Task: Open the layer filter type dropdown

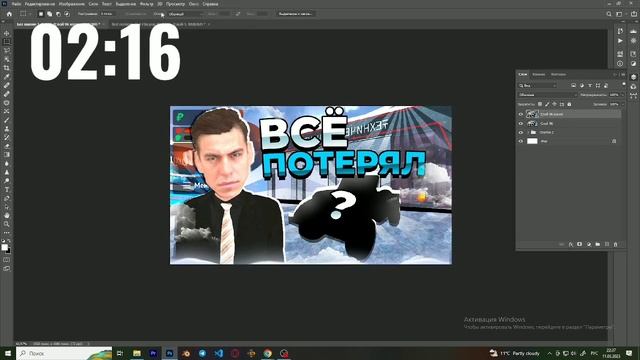Action: (537, 86)
